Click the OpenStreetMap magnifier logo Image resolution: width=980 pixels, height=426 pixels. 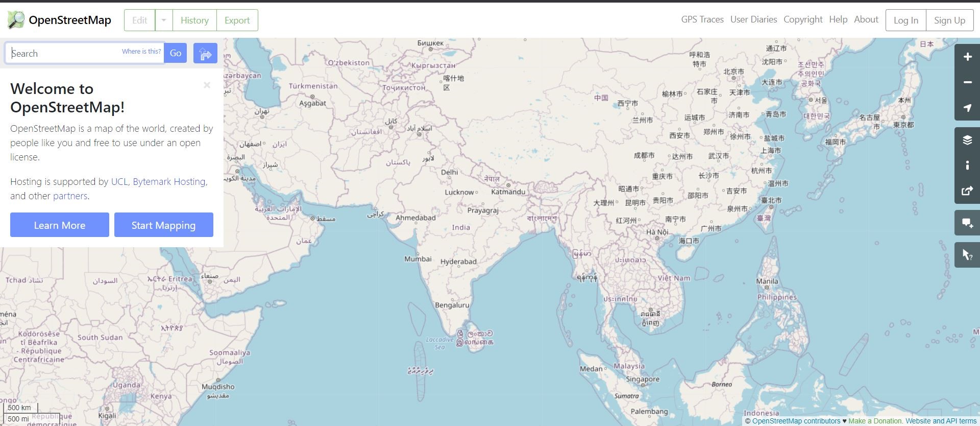click(x=16, y=20)
